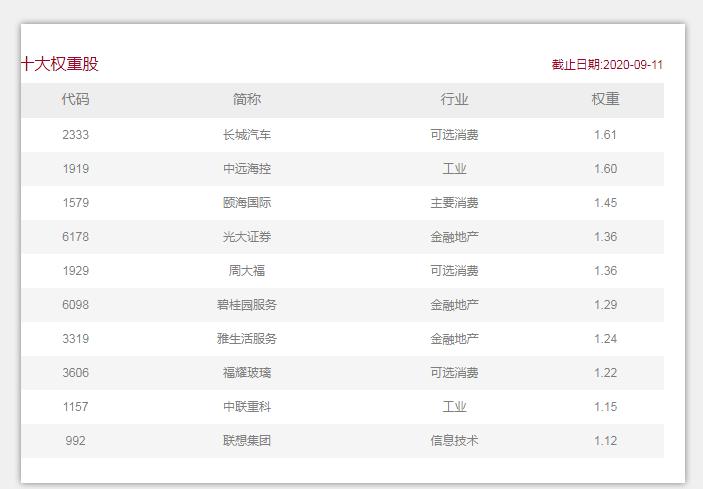703x489 pixels.
Task: Select stock code 2333
Action: coord(75,134)
